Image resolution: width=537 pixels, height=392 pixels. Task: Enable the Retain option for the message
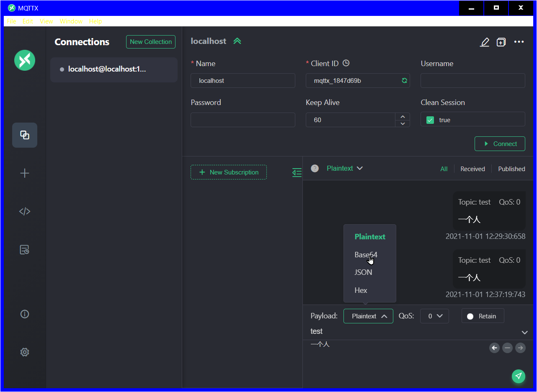pos(483,316)
